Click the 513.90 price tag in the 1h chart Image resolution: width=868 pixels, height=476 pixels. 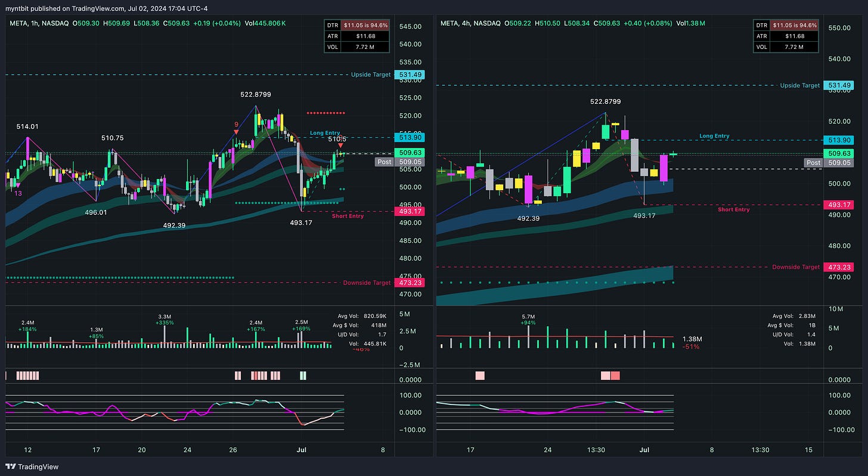click(409, 138)
